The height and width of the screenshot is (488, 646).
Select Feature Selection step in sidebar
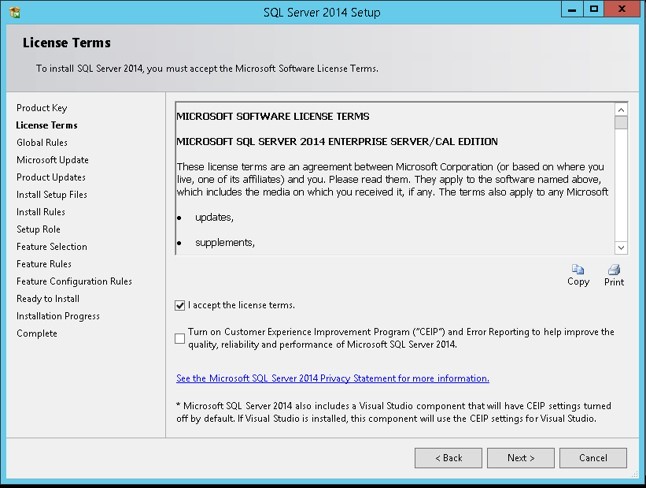pyautogui.click(x=52, y=247)
